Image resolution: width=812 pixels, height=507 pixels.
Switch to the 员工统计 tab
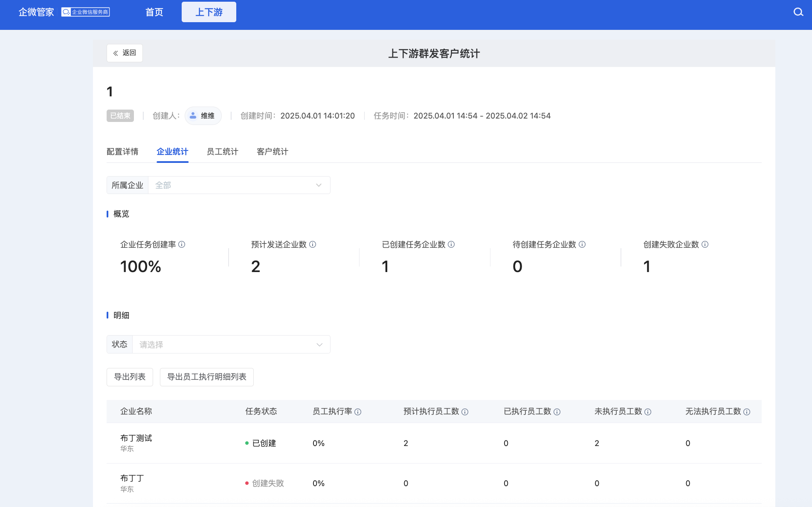(x=223, y=152)
